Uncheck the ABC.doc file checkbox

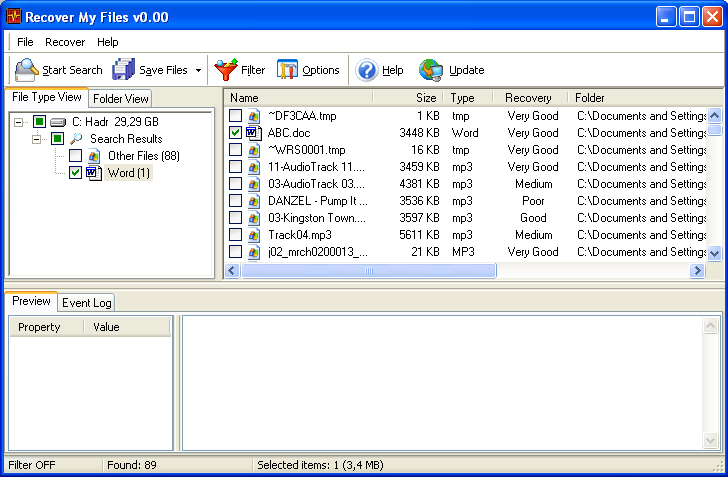[x=235, y=132]
